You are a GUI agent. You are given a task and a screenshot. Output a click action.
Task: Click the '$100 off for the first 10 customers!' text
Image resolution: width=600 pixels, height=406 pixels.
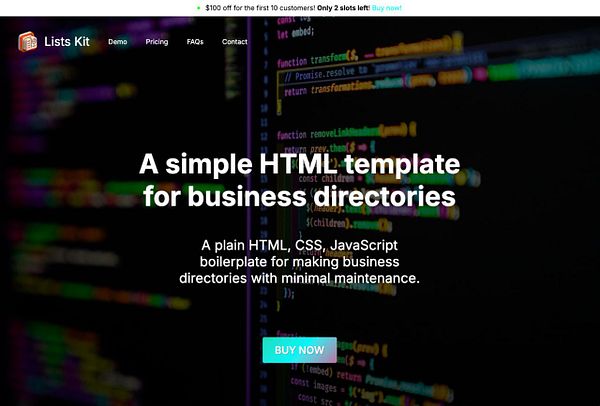pos(261,8)
